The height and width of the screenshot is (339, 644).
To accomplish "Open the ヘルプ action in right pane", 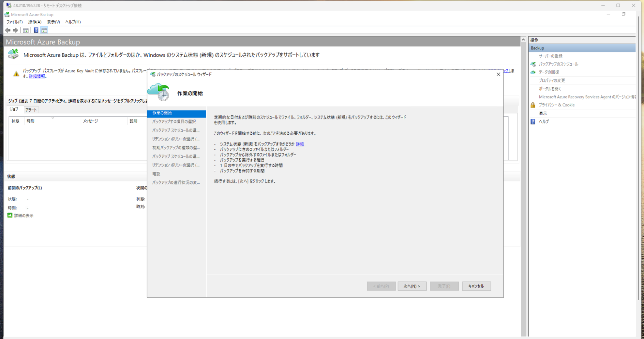I will click(543, 122).
